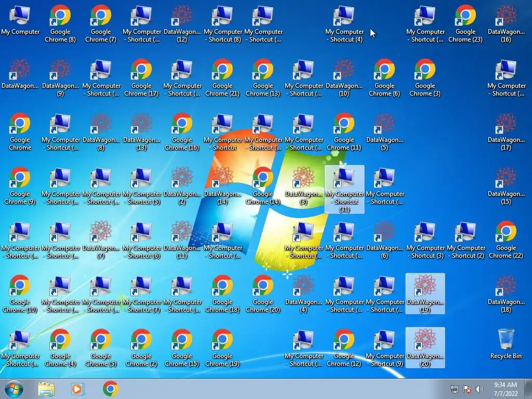
Task: Select My Computer - Shortcut (6) icon
Action: pyautogui.click(x=141, y=240)
